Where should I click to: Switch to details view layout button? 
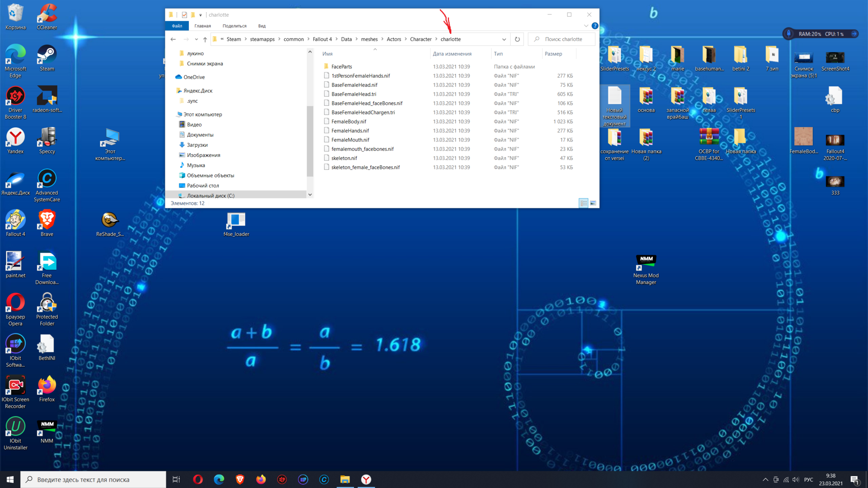pyautogui.click(x=584, y=203)
